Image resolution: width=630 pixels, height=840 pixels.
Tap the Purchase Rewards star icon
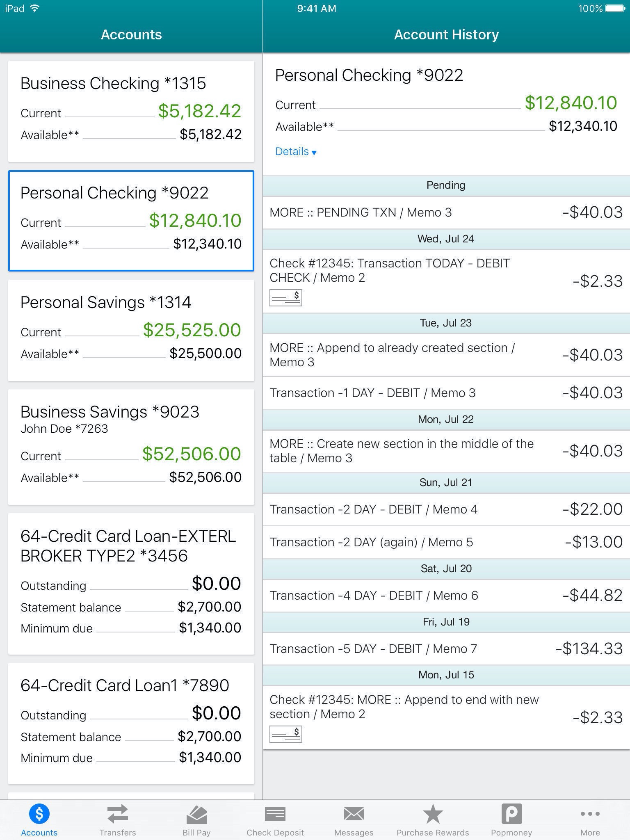(433, 814)
